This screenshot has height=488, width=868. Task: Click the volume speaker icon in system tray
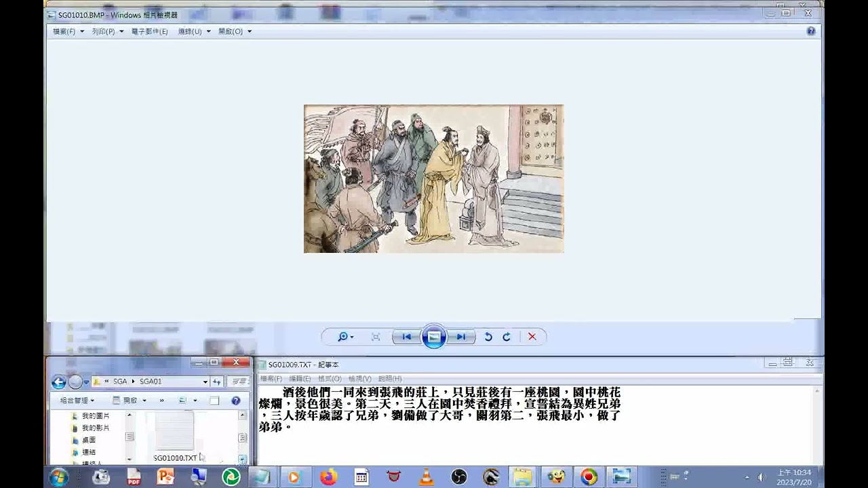point(762,477)
